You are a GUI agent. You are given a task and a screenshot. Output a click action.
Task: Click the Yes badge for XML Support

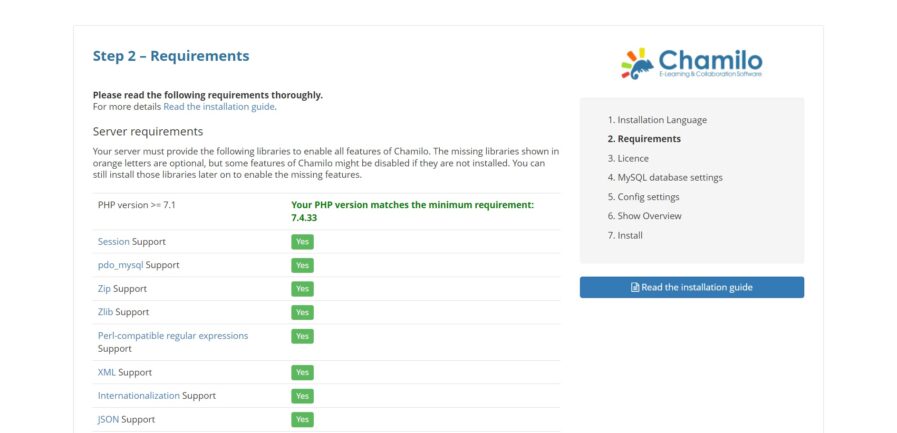302,372
